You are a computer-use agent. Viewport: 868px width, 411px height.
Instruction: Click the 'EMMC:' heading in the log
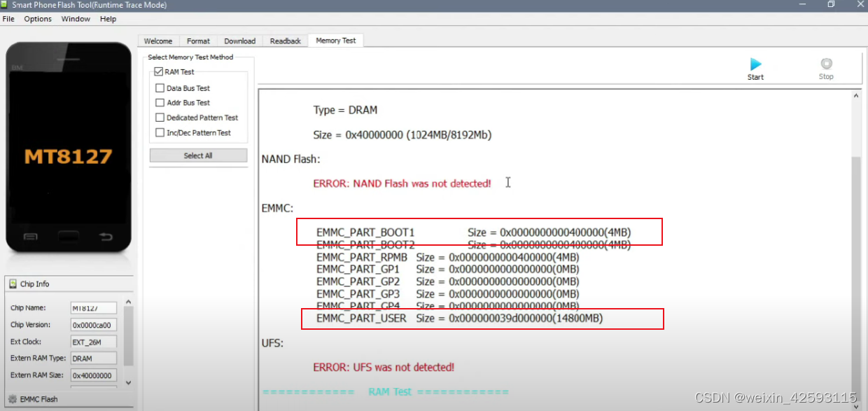tap(277, 208)
